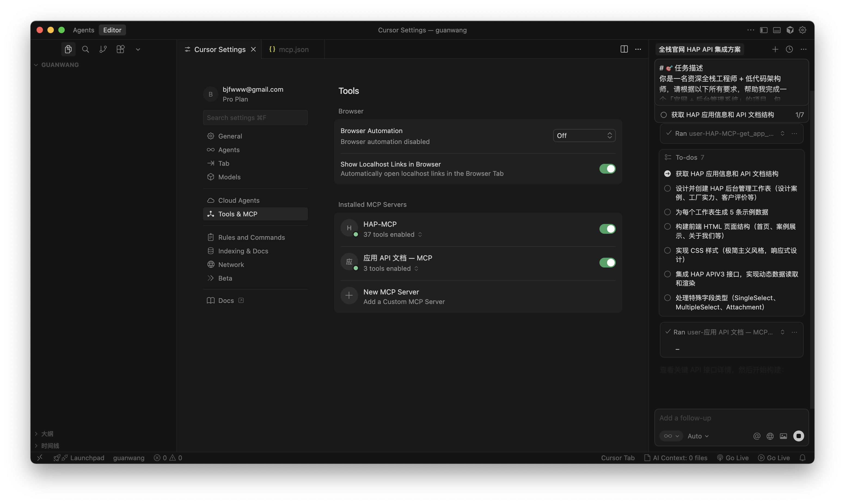Click the chat history clock icon
Screen dimensions: 845x504
coord(789,49)
